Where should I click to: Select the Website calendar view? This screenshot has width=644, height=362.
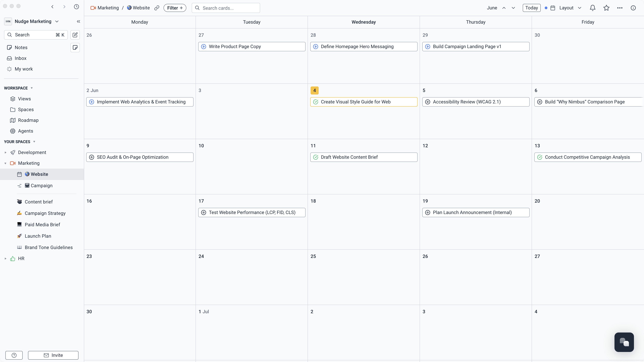tap(42, 174)
